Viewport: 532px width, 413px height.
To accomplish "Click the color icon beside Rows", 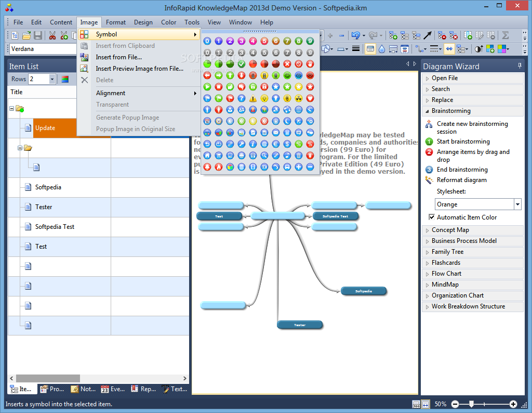I will pyautogui.click(x=65, y=79).
